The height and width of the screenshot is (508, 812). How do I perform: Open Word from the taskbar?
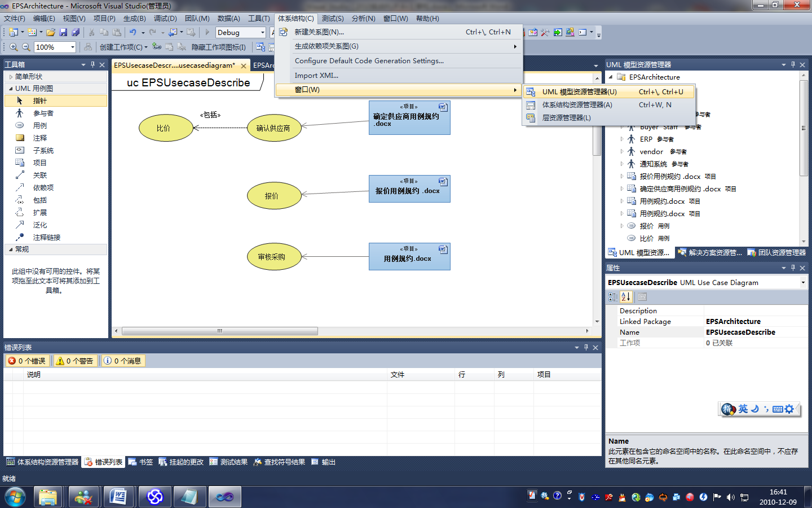[x=119, y=497]
